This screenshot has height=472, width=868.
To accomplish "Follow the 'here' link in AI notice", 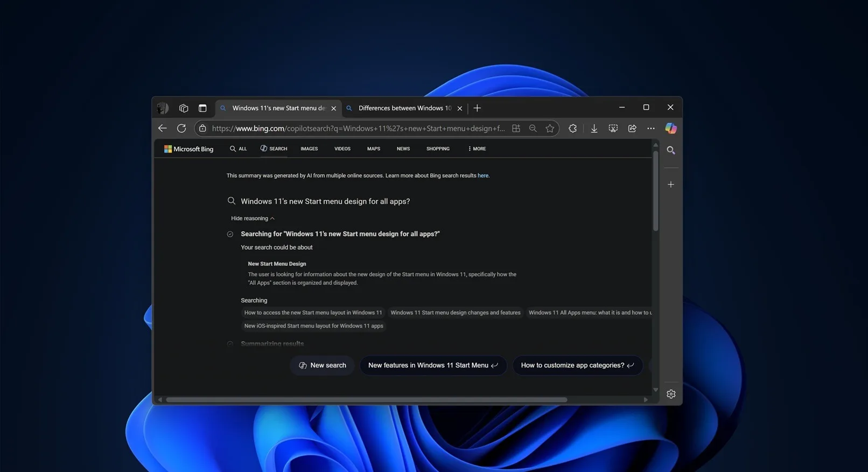I will (x=483, y=175).
